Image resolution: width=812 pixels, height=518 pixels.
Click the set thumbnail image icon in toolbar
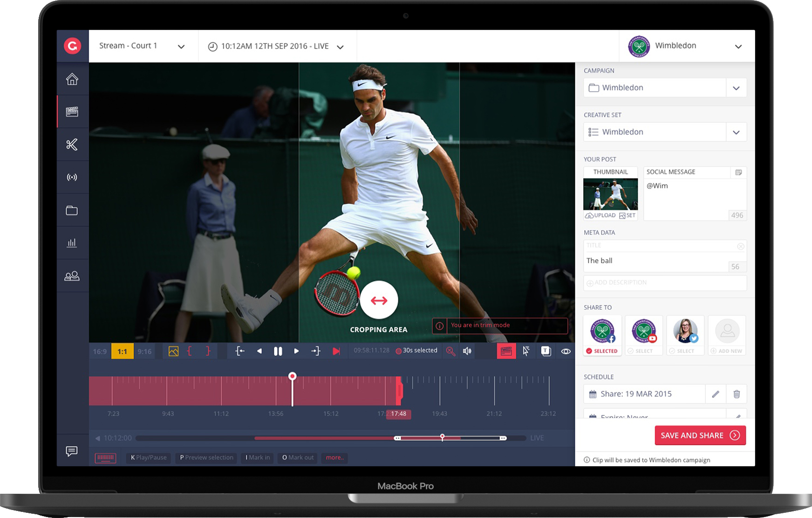click(x=173, y=351)
